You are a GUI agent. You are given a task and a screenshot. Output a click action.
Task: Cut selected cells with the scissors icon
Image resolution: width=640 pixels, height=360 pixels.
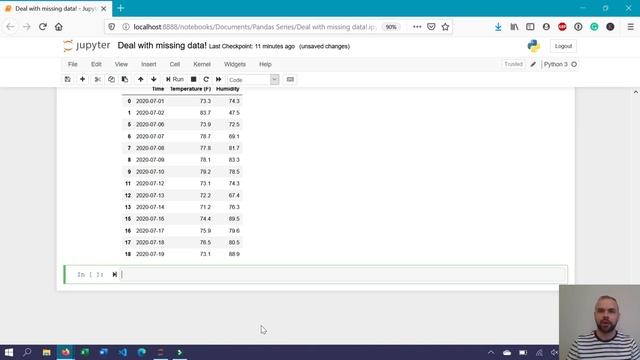(98, 79)
